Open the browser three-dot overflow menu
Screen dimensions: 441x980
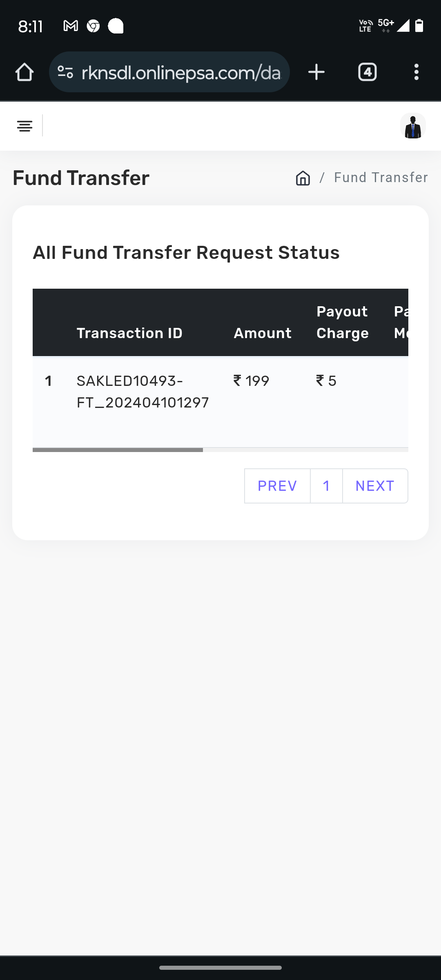pos(416,72)
